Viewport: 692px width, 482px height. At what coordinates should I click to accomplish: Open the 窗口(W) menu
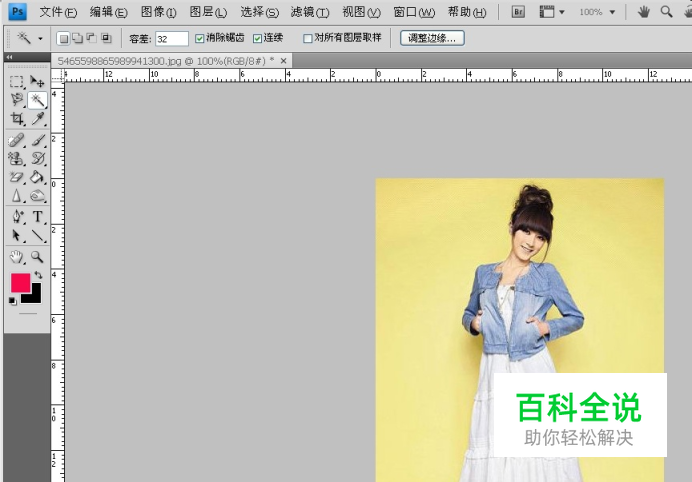(x=414, y=12)
